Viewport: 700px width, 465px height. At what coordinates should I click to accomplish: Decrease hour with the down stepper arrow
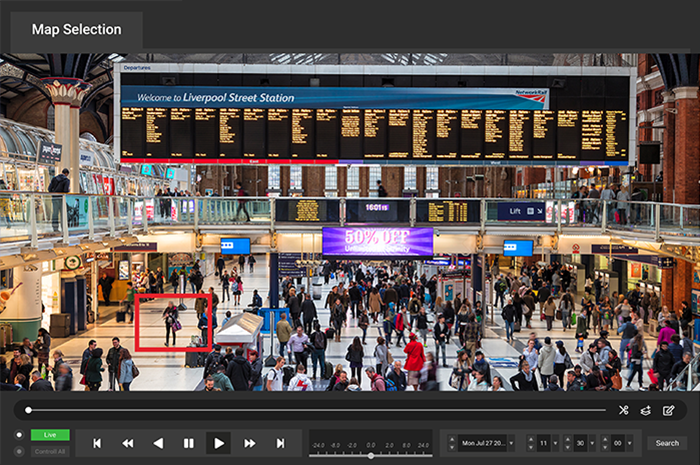click(531, 447)
